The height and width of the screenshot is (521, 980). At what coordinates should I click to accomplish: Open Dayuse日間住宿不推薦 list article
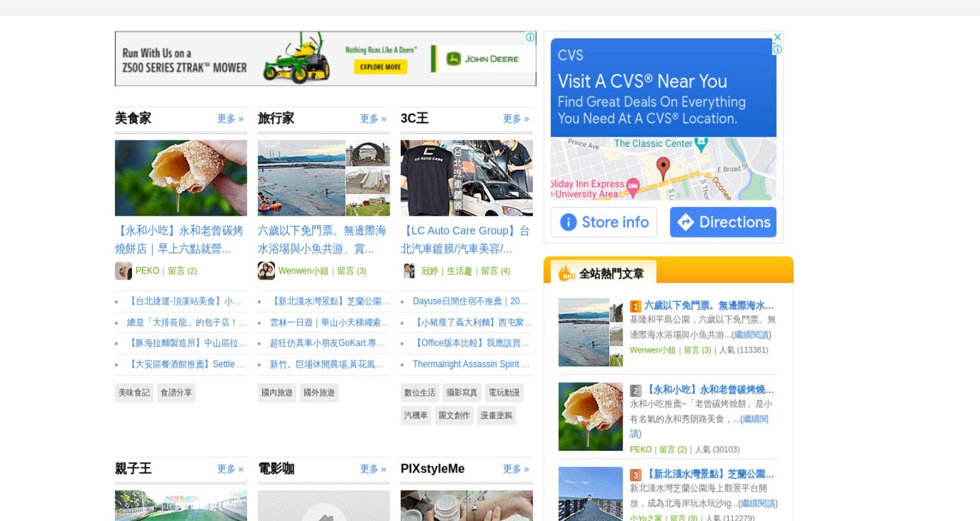[470, 301]
